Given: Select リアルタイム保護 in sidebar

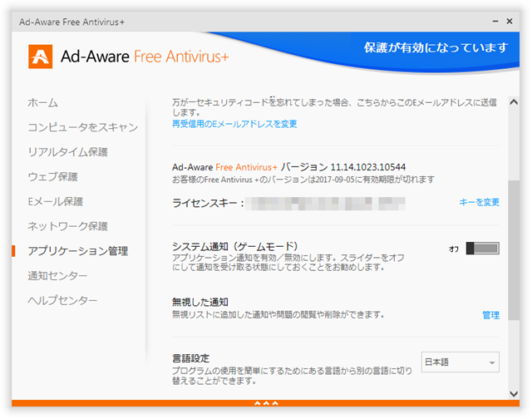Looking at the screenshot, I should (x=68, y=152).
